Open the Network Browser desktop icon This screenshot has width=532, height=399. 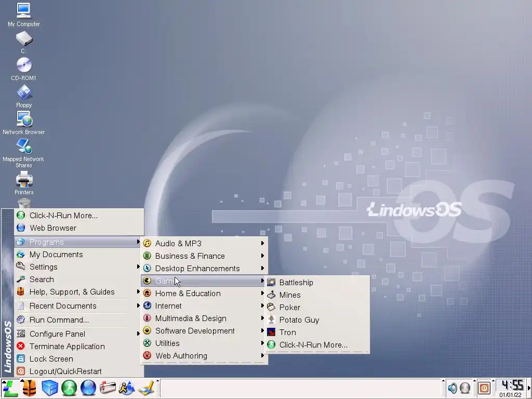click(x=24, y=123)
